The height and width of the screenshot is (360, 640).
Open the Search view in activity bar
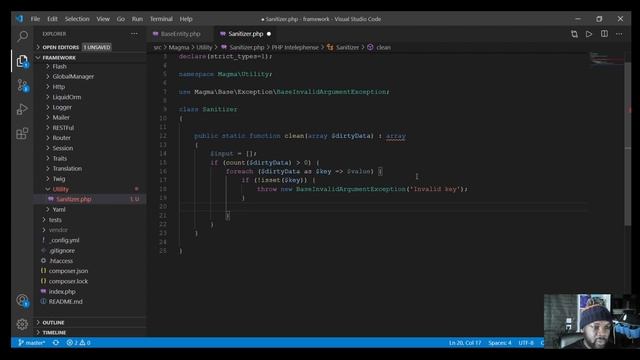(x=22, y=36)
